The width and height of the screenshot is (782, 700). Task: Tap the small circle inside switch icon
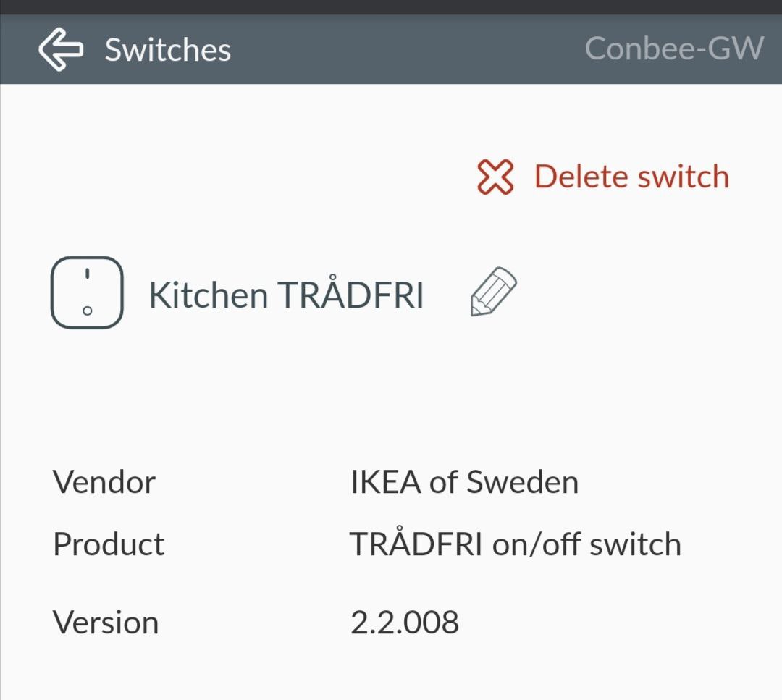tap(87, 311)
